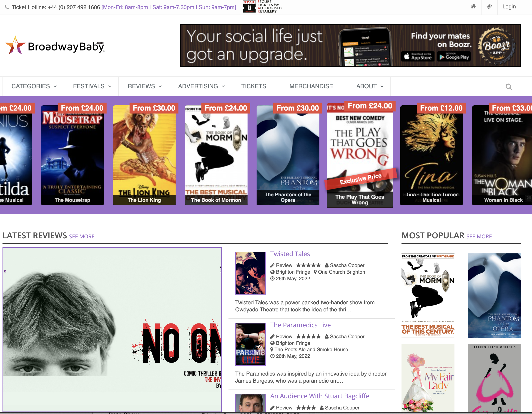Click the home icon in top bar
The height and width of the screenshot is (414, 532).
tap(473, 7)
